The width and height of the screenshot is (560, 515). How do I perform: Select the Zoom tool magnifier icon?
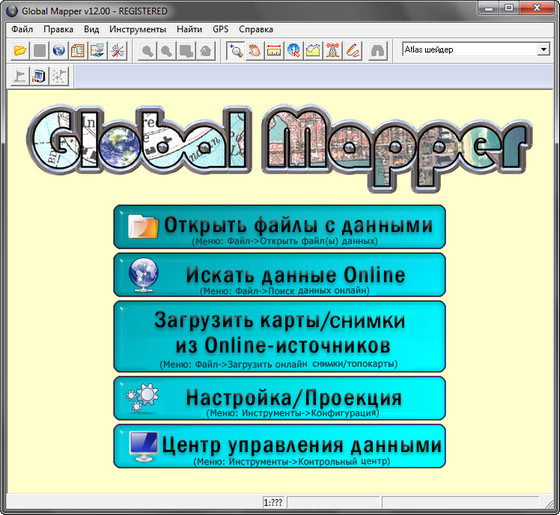click(x=236, y=51)
